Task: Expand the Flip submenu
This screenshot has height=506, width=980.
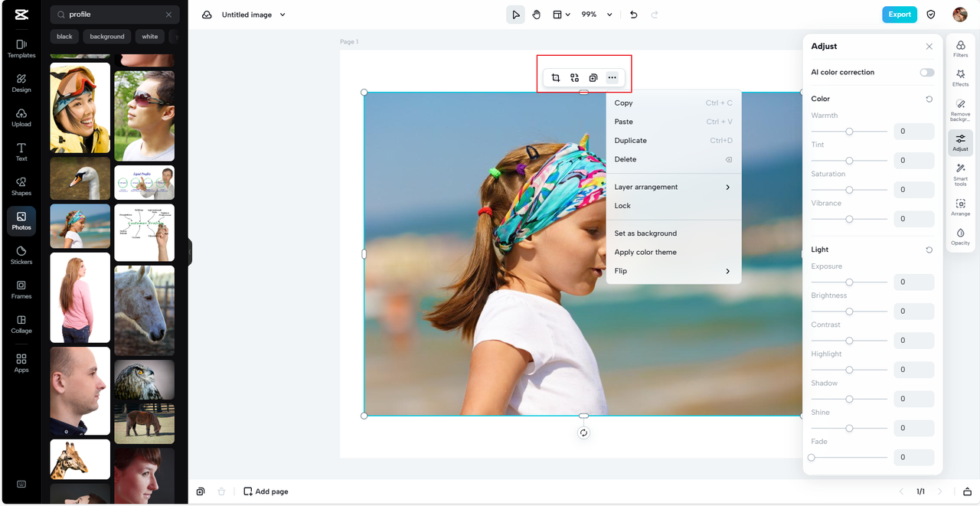Action: pos(672,271)
